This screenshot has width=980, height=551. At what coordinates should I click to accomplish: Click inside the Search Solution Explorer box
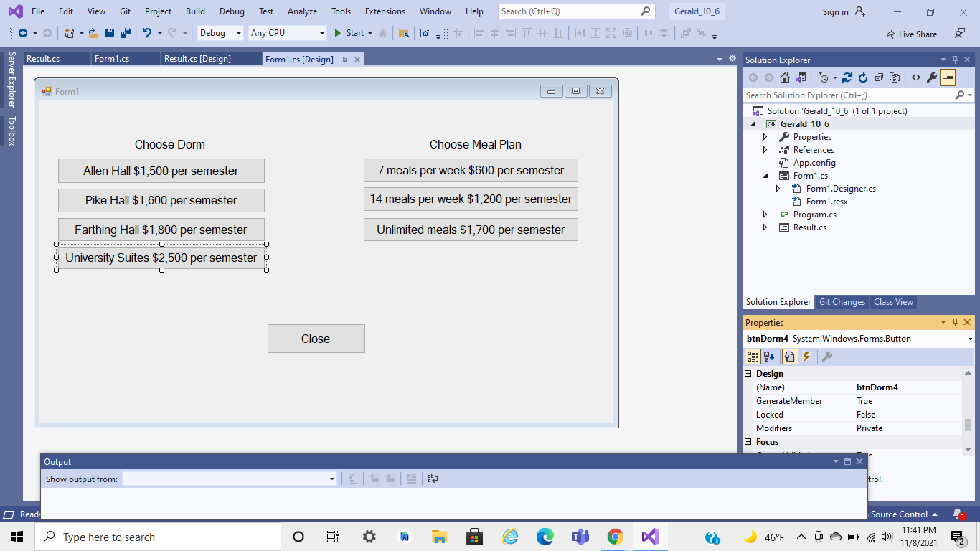825,95
